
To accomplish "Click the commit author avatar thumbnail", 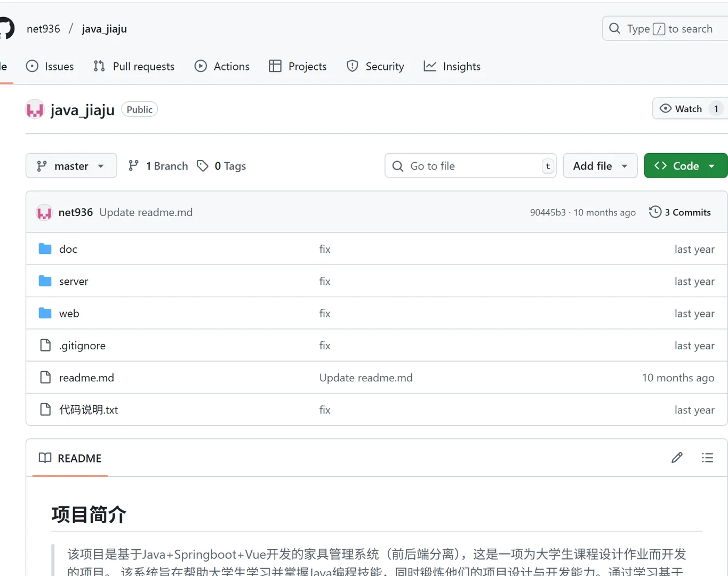I will point(44,212).
